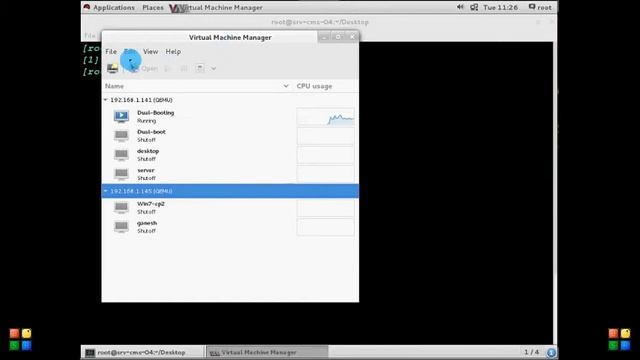Click the notification icon in bottom panel
The height and width of the screenshot is (360, 640).
click(x=551, y=352)
